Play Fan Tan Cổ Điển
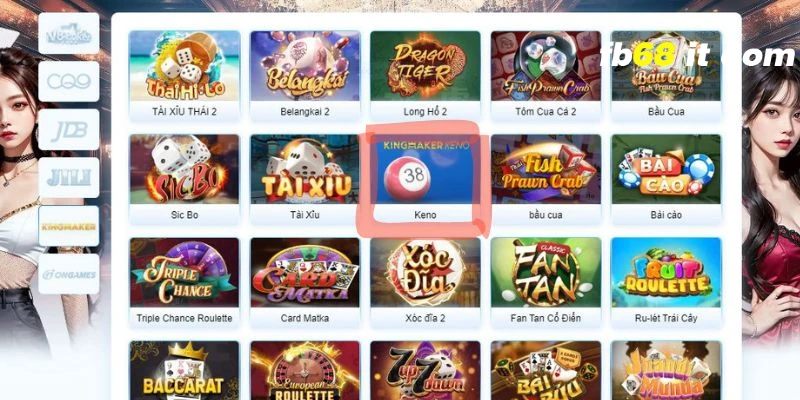The image size is (800, 400). (545, 282)
